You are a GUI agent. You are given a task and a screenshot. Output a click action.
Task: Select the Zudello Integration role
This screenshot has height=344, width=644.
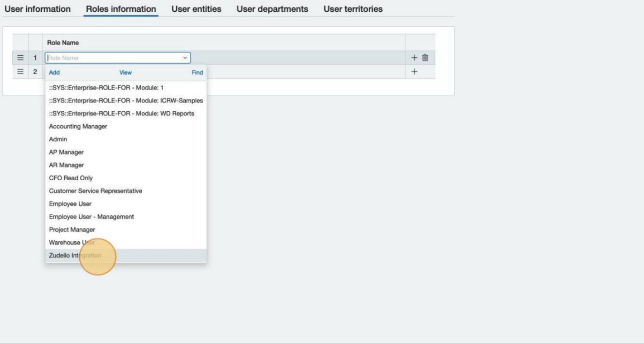coord(75,255)
